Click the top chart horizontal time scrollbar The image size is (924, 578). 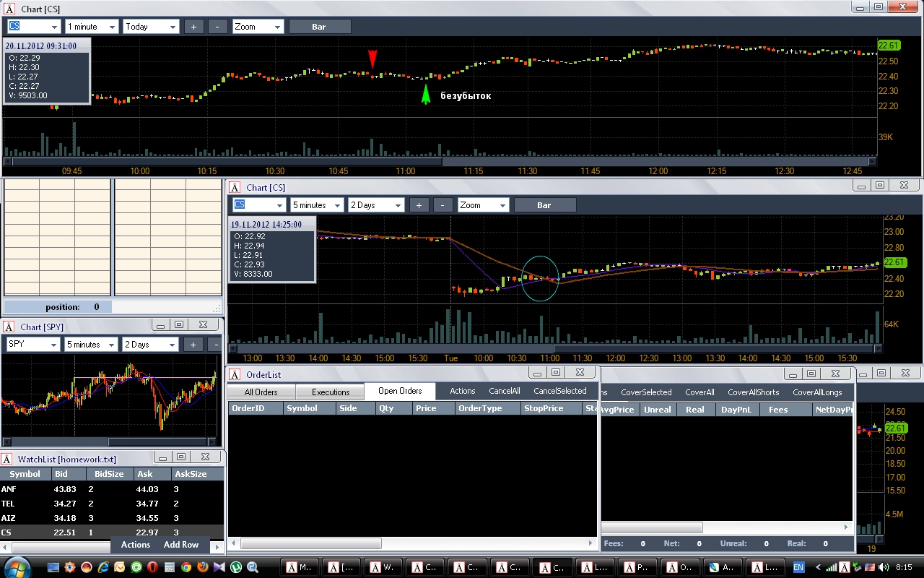point(440,162)
